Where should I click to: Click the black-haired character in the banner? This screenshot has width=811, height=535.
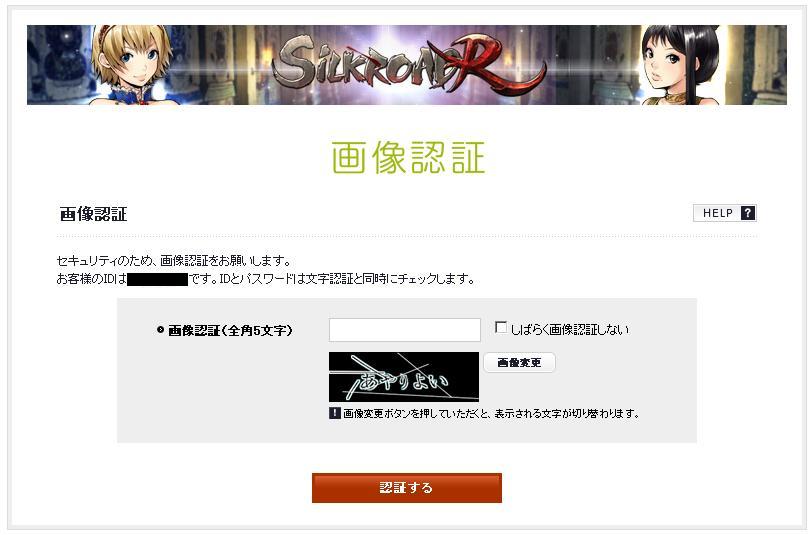tap(681, 65)
